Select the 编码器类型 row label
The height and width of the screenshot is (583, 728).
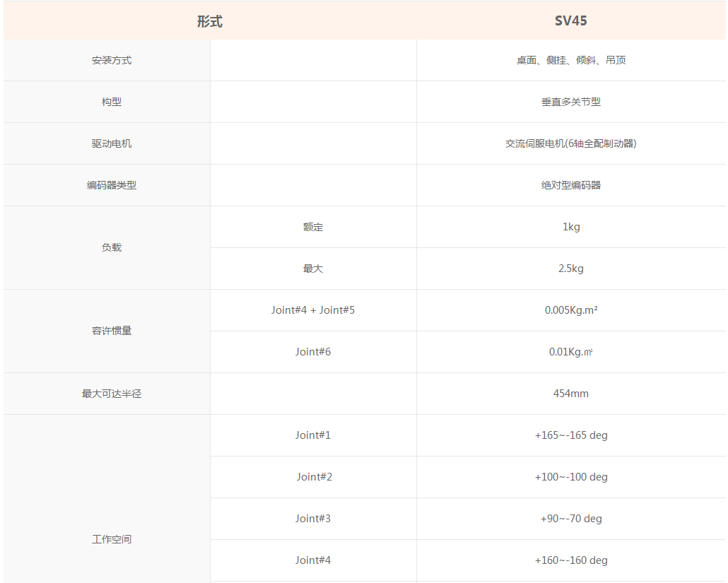(112, 185)
